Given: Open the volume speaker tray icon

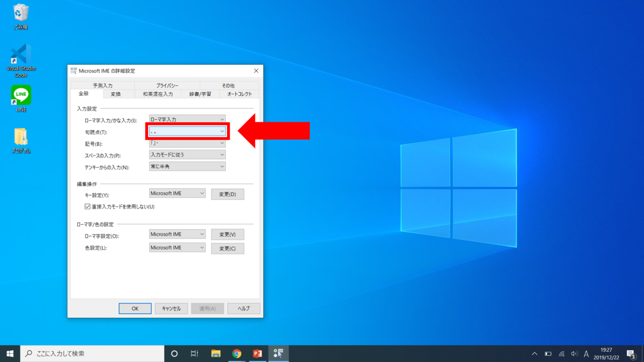Looking at the screenshot, I should (x=574, y=354).
